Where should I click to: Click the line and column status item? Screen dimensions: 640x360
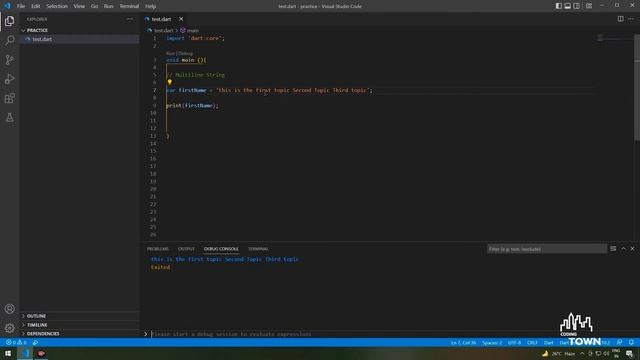[x=463, y=342]
